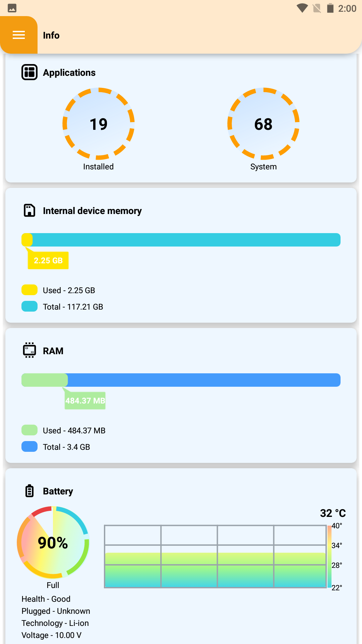Tap the 2.25 GB yellow tooltip label

pos(48,260)
